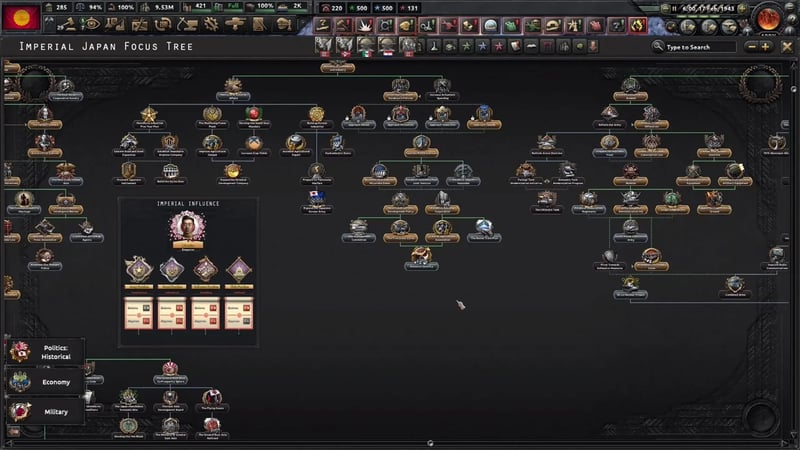Open Construction via the crane icon
The image size is (800, 450).
[187, 23]
